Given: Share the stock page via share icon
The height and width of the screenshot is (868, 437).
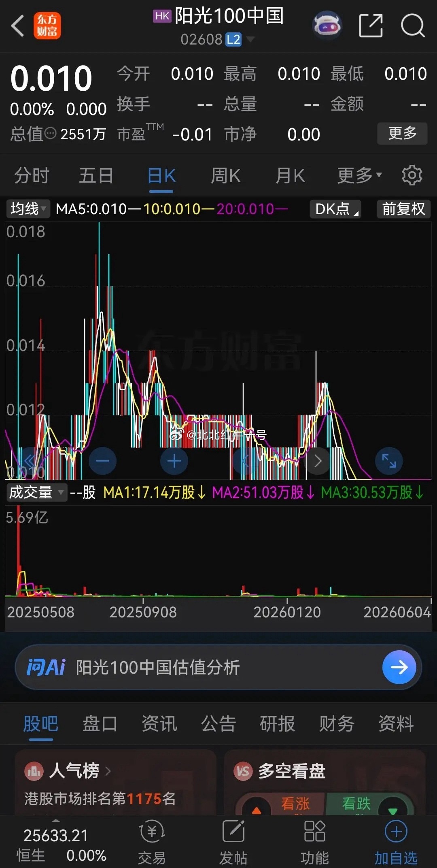Looking at the screenshot, I should (371, 26).
